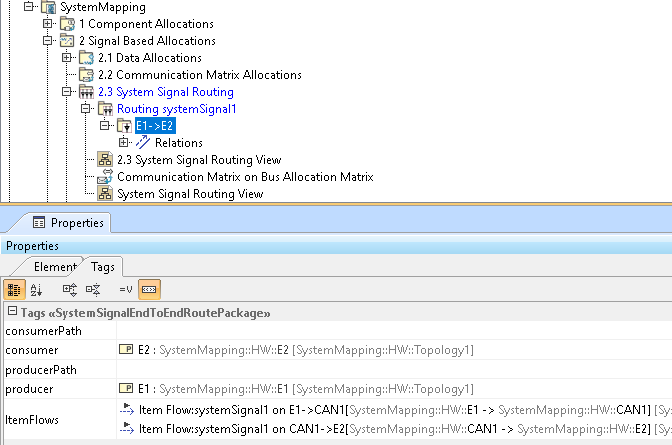Select 2.2 Communication Matrix Allocations item
672x445 pixels.
tap(200, 75)
